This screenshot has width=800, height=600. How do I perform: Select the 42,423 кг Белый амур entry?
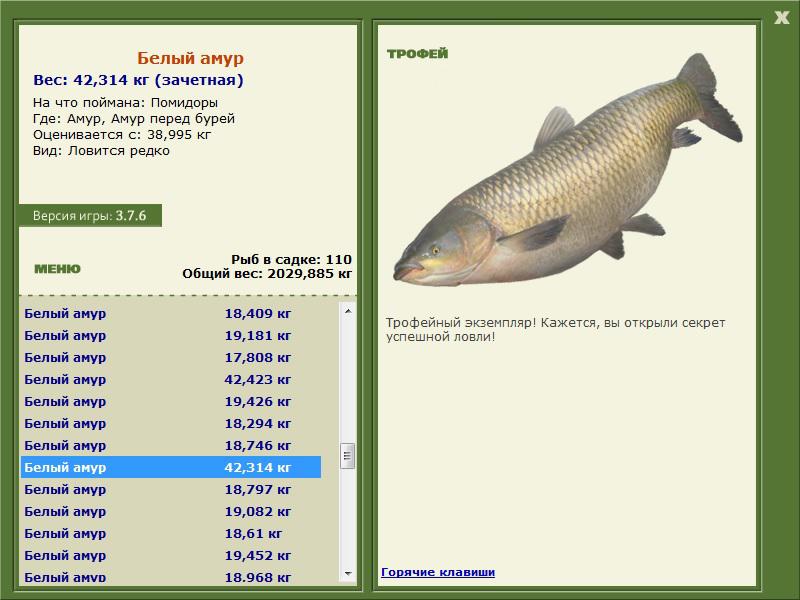pyautogui.click(x=171, y=379)
